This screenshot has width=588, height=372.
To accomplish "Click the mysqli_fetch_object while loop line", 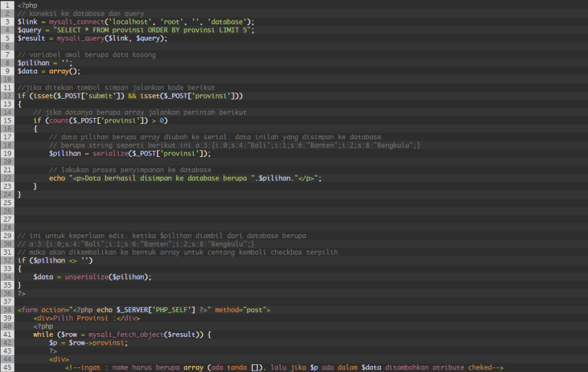I will point(121,334).
